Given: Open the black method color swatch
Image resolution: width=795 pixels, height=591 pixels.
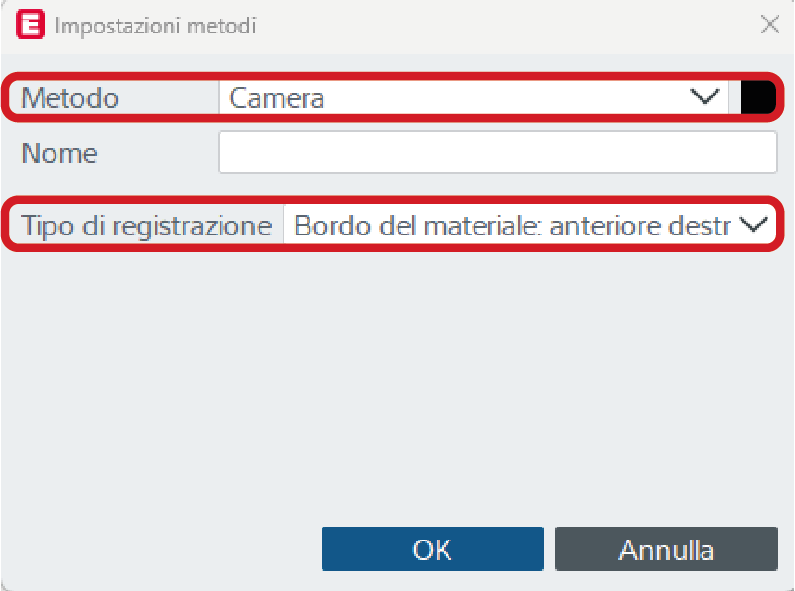Looking at the screenshot, I should 758,97.
